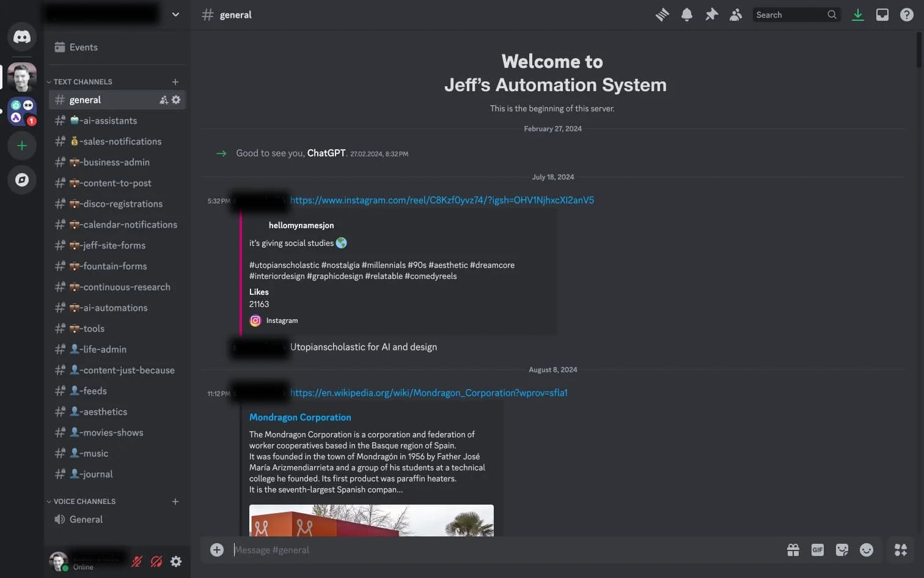Open the Threads icon in header
Viewport: 924px width, 578px height.
(662, 15)
